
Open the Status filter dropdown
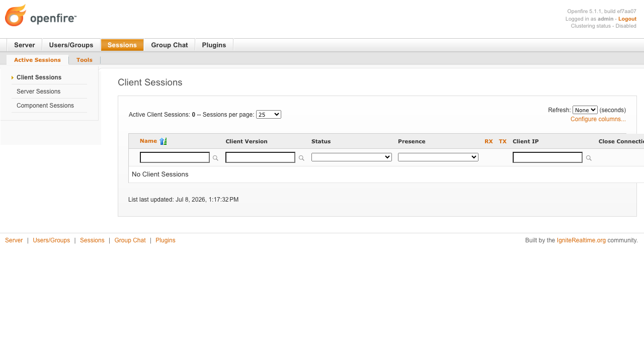click(x=352, y=157)
